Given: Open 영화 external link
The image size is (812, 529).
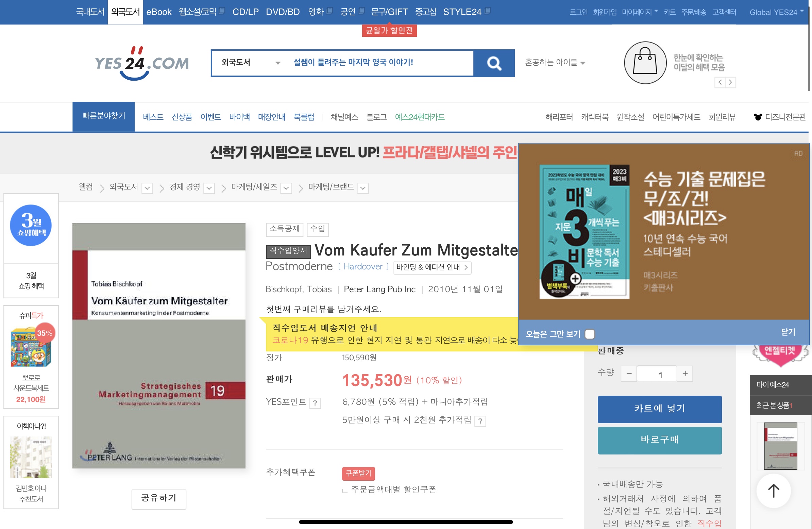Looking at the screenshot, I should (320, 12).
